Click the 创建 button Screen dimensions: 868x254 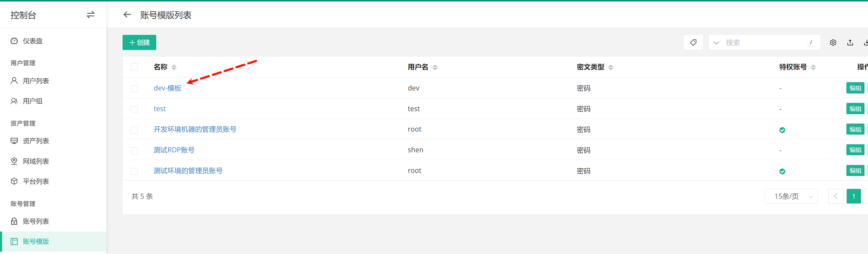point(139,43)
